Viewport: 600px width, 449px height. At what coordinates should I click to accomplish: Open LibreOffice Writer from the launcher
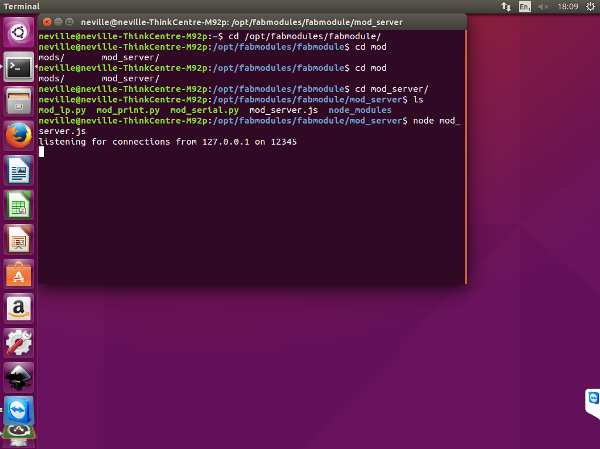[x=18, y=170]
